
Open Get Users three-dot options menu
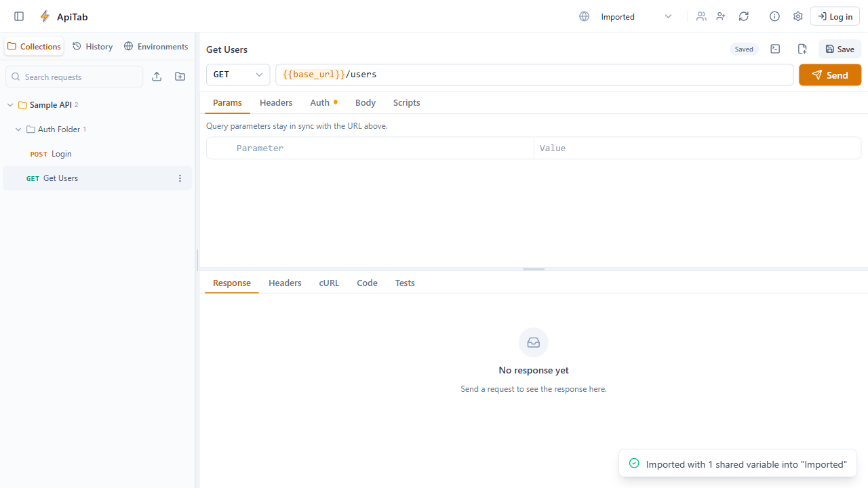180,178
